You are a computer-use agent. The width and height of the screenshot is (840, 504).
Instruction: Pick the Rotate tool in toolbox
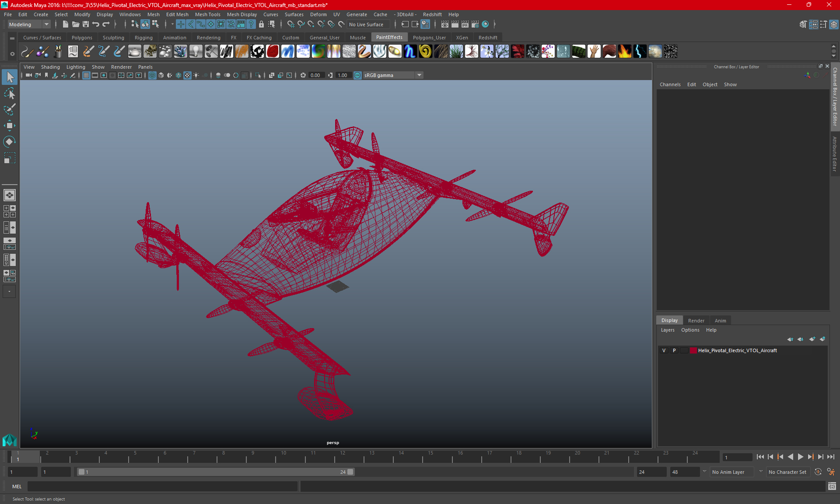pos(9,141)
